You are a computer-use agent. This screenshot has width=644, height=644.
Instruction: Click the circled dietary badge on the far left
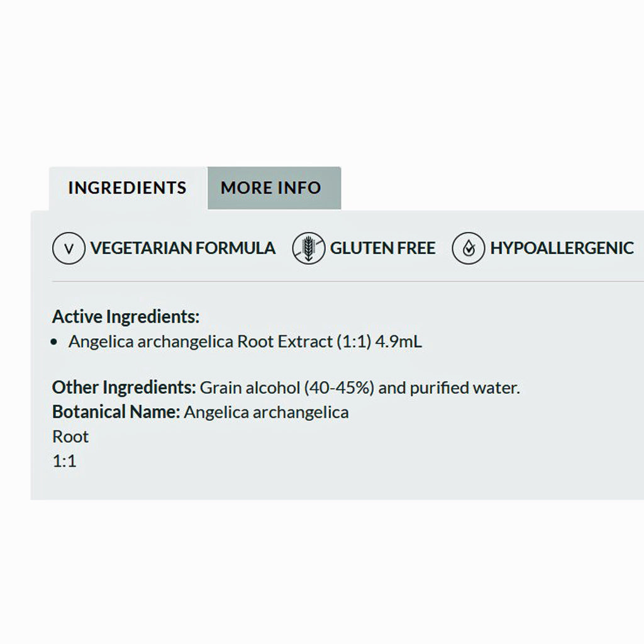(x=68, y=248)
